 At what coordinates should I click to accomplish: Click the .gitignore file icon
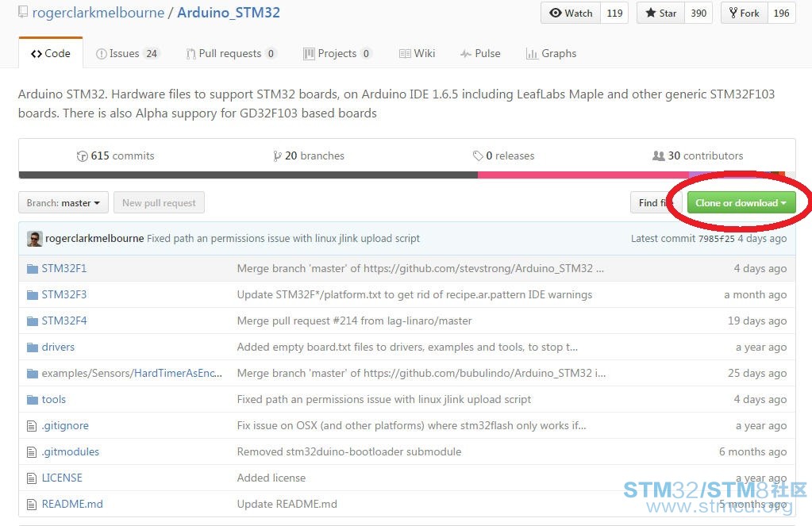coord(32,426)
